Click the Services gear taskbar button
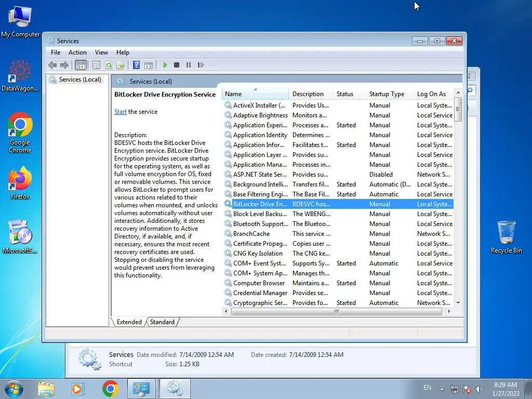Viewport: 532px width, 399px height. point(175,389)
